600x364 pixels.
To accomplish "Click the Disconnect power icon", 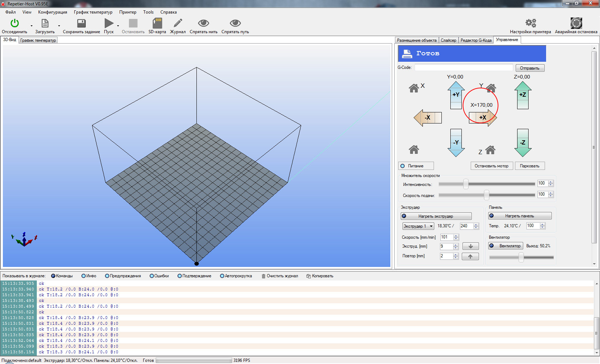I will click(14, 24).
